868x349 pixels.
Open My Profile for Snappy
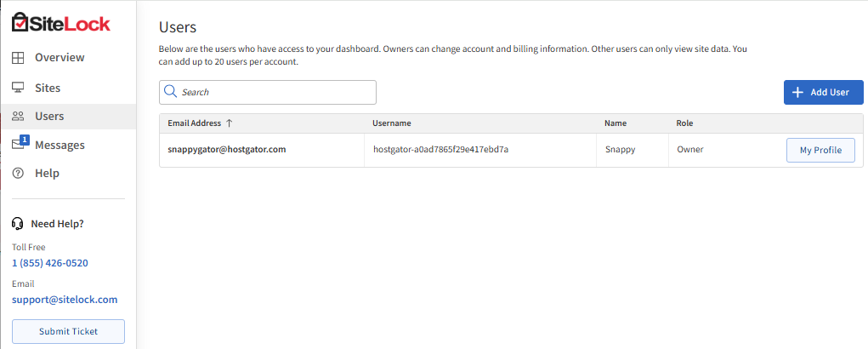(x=820, y=150)
